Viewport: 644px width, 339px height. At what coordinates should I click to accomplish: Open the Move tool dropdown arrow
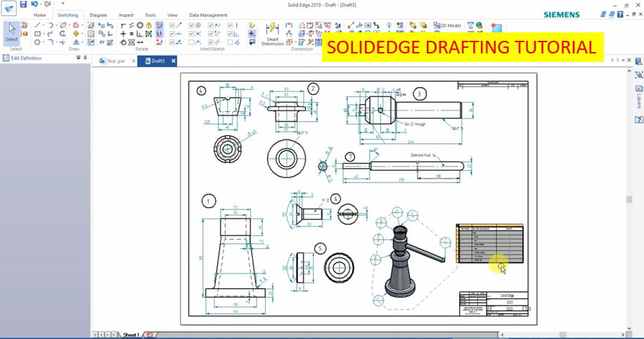[82, 34]
